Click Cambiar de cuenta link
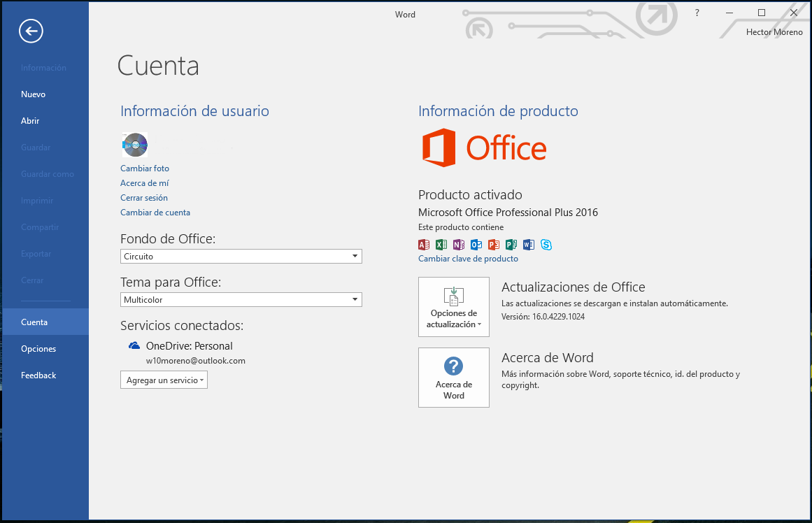Image resolution: width=812 pixels, height=523 pixels. click(155, 213)
